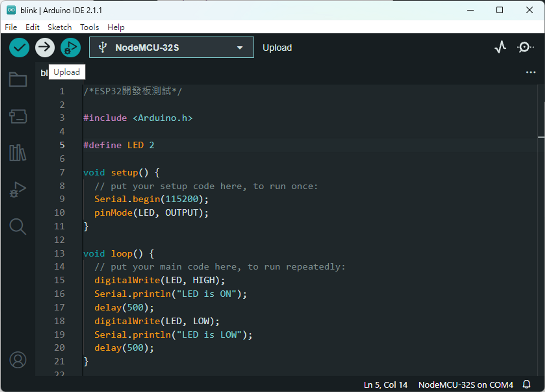The width and height of the screenshot is (545, 392).
Task: Open the Debug sidebar panel
Action: [x=18, y=190]
